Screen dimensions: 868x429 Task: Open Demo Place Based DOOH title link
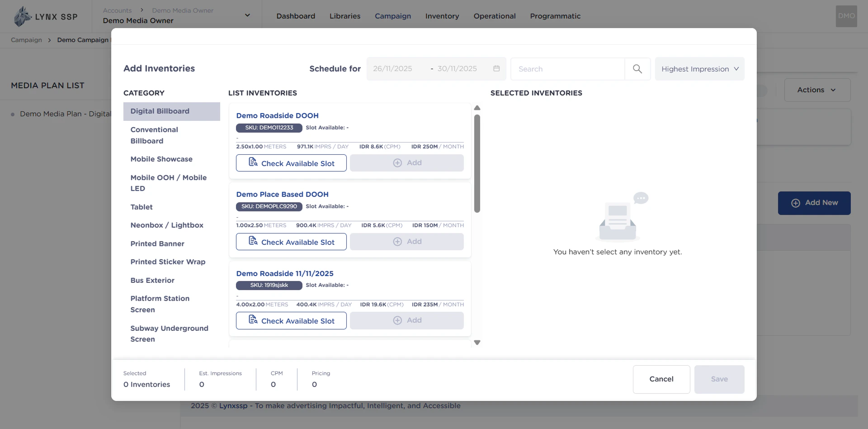point(282,195)
